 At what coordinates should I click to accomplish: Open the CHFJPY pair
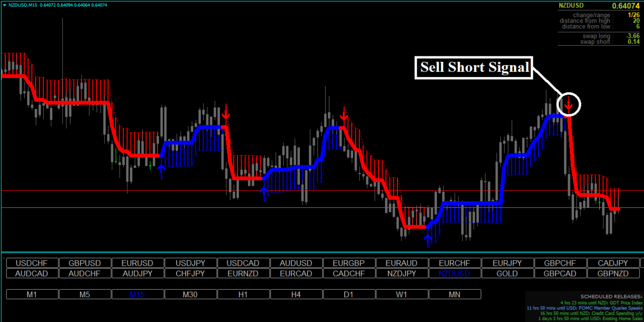[191, 274]
